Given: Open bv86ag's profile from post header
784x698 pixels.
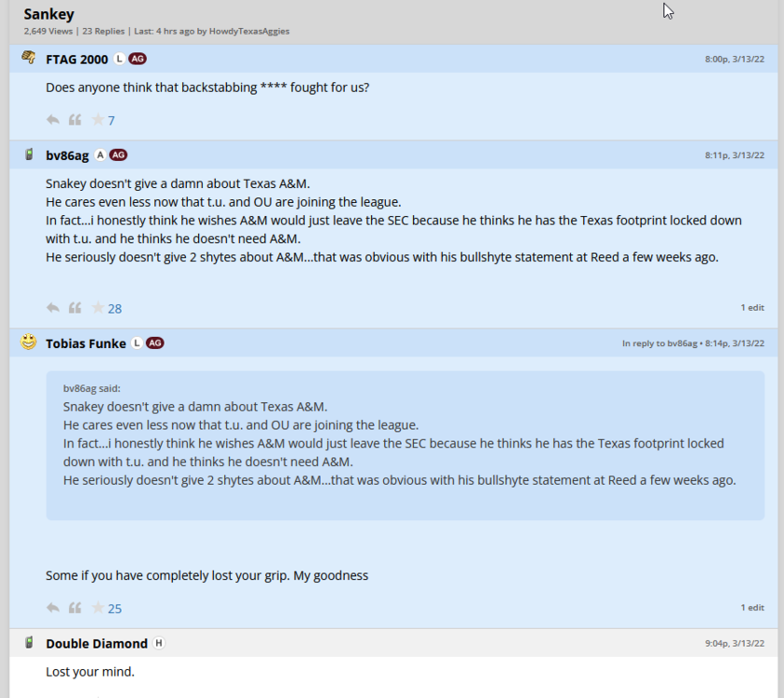Looking at the screenshot, I should [67, 155].
